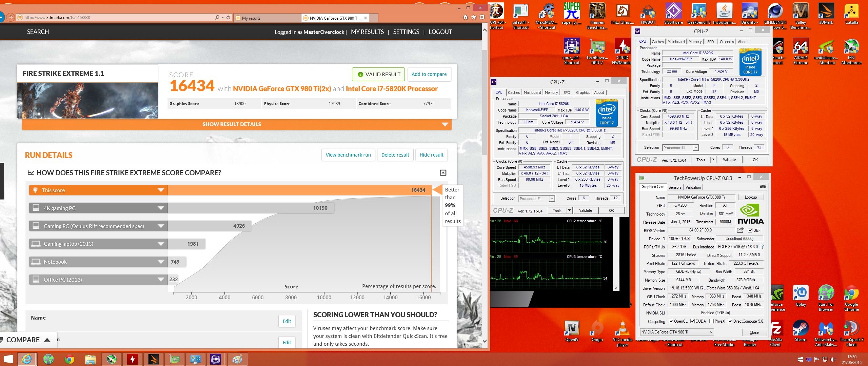
Task: Open the Internet Explorer favorites star
Action: pyautogui.click(x=474, y=17)
